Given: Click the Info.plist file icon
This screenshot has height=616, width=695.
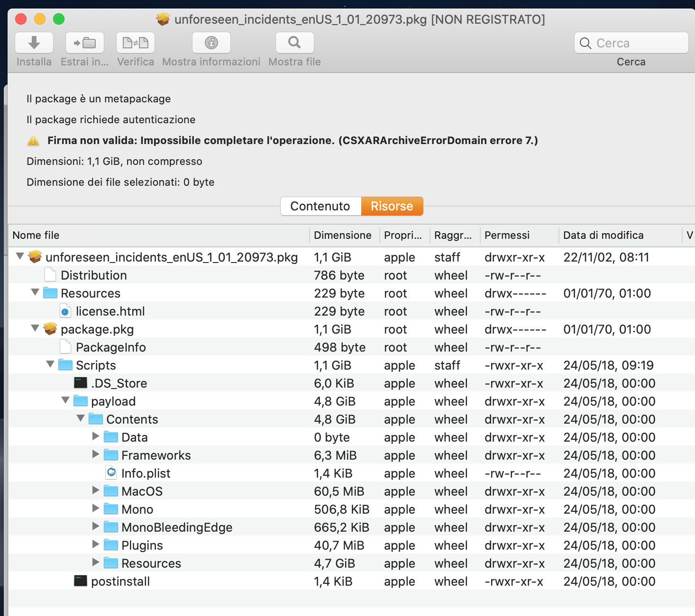Looking at the screenshot, I should click(x=111, y=473).
